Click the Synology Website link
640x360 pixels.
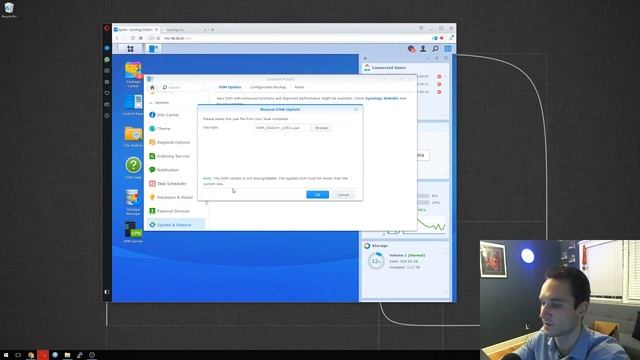pyautogui.click(x=382, y=98)
